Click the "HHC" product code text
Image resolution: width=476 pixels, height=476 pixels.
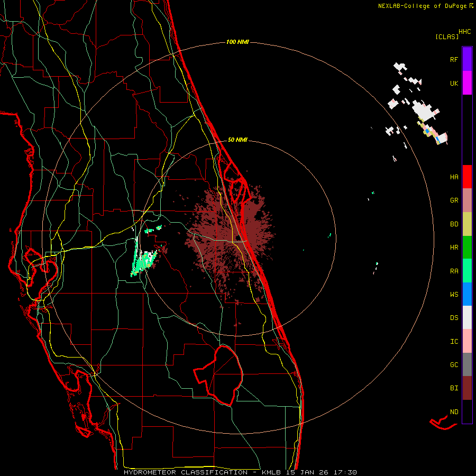(464, 32)
